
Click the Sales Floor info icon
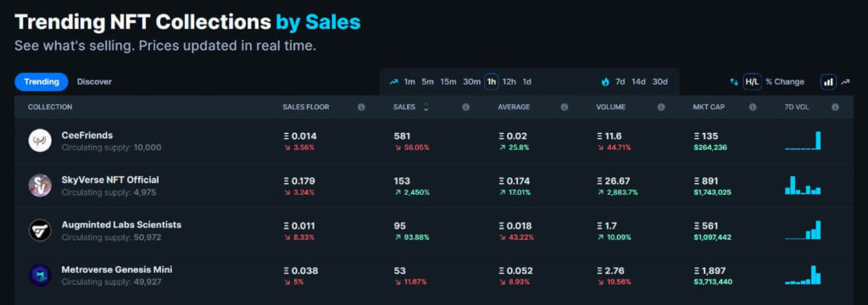361,107
